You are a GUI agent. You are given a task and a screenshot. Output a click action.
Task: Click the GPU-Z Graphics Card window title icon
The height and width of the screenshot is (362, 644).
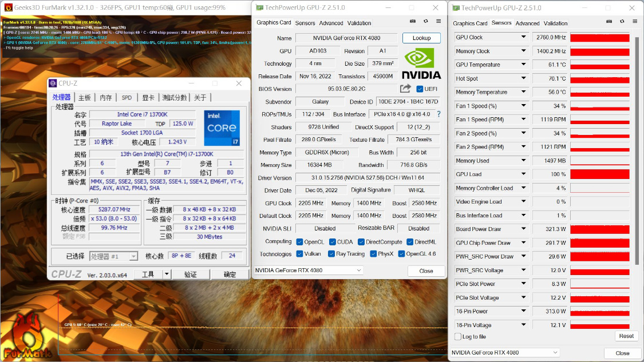tap(259, 7)
